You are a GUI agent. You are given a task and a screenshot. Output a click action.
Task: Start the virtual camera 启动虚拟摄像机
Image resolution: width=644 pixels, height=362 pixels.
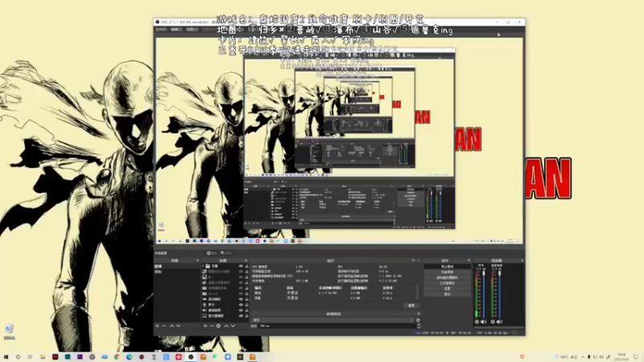pyautogui.click(x=448, y=278)
